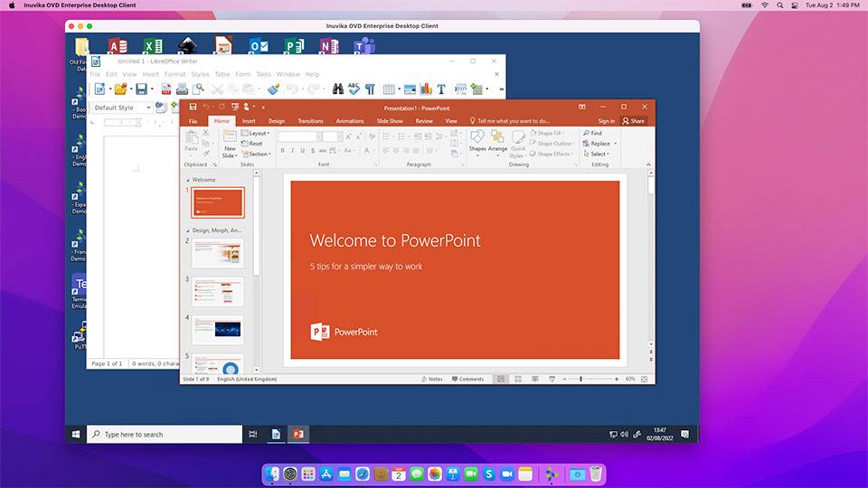Click Increase Font Size icon in ribbon
868x488 pixels.
pyautogui.click(x=348, y=136)
